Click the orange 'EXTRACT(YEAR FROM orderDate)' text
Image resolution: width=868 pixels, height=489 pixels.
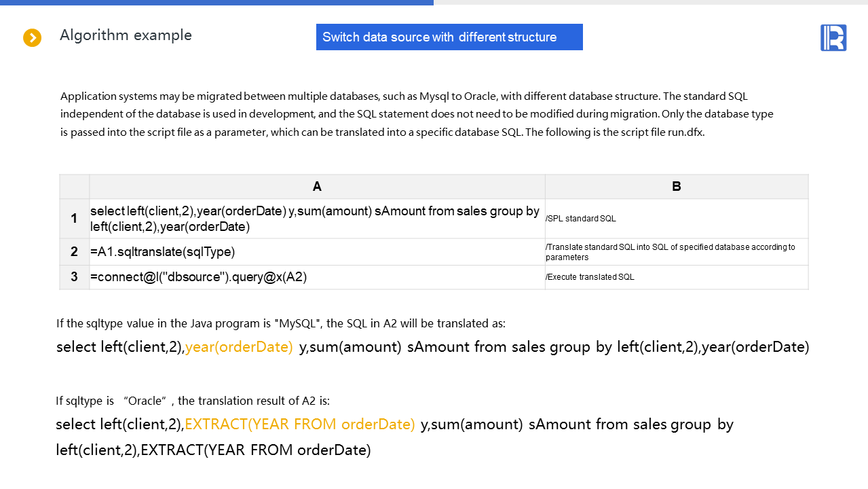(x=299, y=424)
